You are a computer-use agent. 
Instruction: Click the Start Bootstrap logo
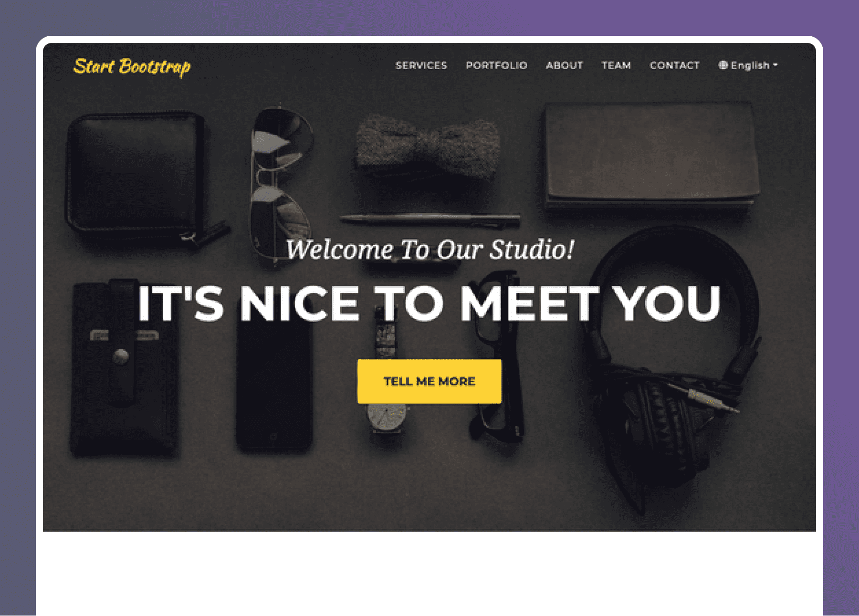pos(132,67)
